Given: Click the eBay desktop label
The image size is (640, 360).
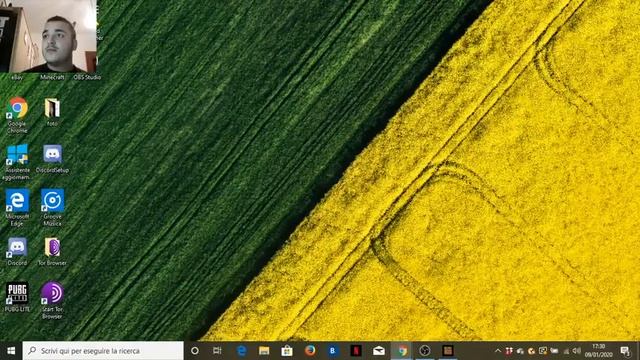Looking at the screenshot, I should [x=17, y=77].
